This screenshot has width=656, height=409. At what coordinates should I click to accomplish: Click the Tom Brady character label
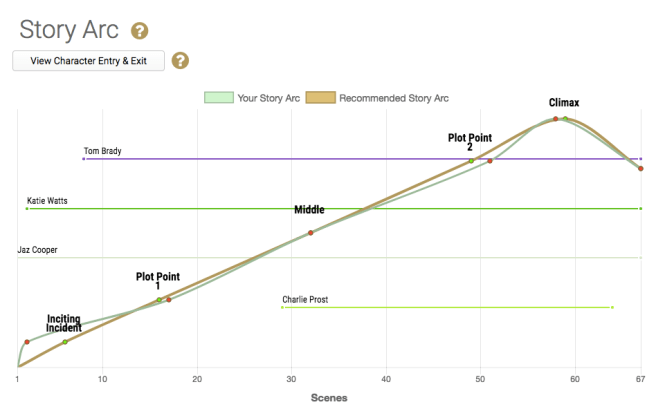click(103, 152)
